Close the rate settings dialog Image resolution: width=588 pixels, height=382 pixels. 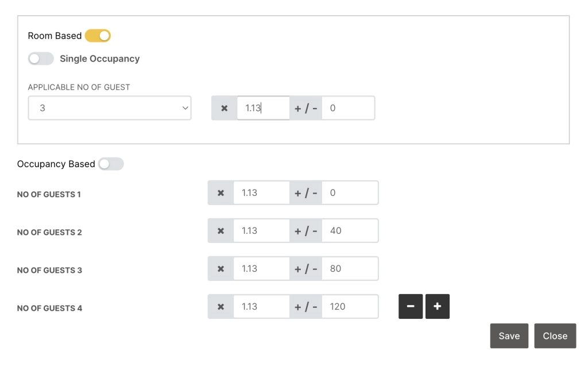tap(555, 336)
